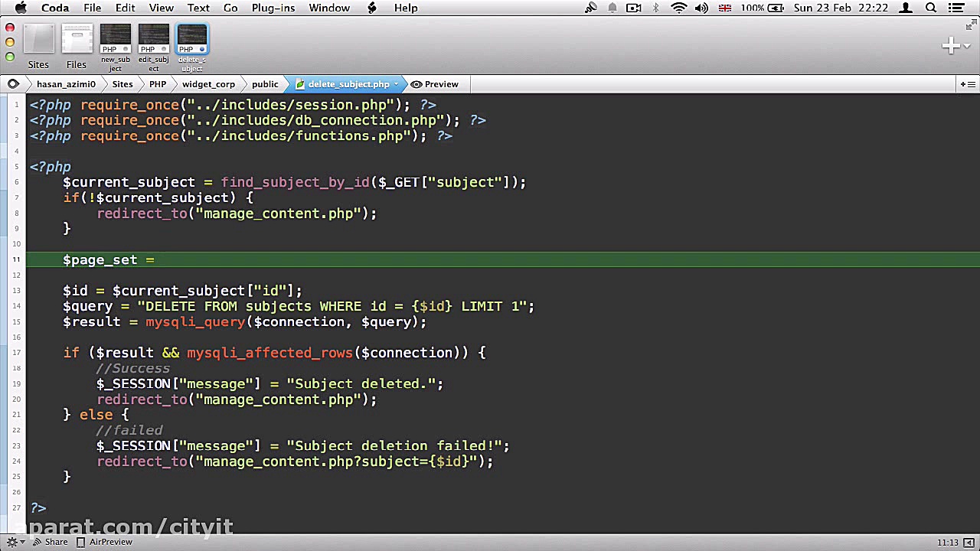Open the Plug-ins menu

pos(273,8)
